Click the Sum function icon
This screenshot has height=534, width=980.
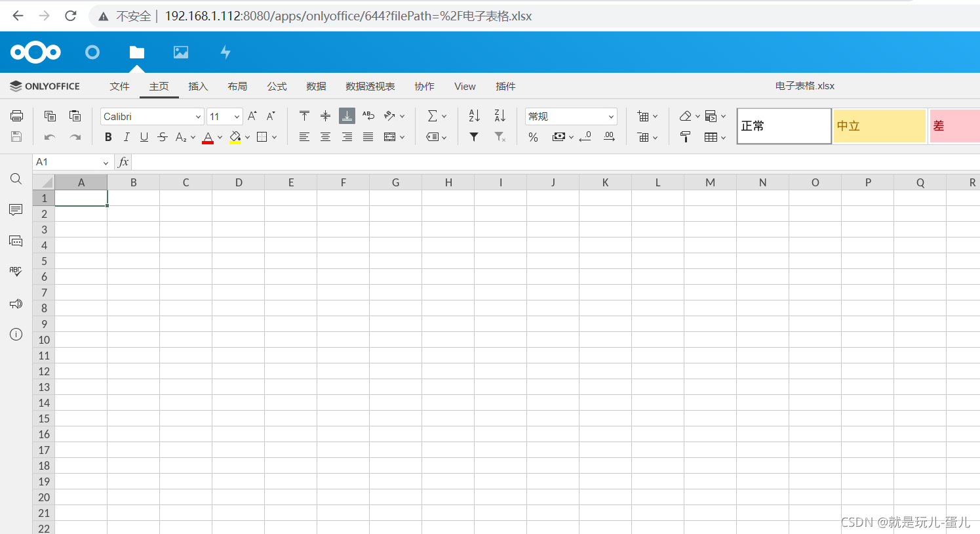pyautogui.click(x=432, y=116)
